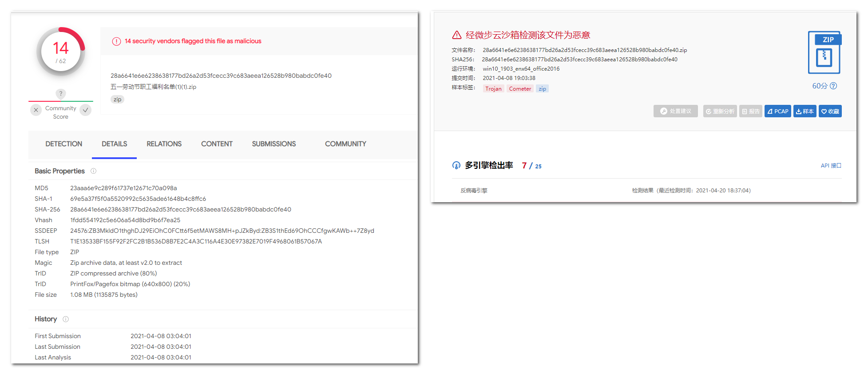The height and width of the screenshot is (375, 868).
Task: Click the Community Score upvote checkmark icon
Action: click(86, 110)
